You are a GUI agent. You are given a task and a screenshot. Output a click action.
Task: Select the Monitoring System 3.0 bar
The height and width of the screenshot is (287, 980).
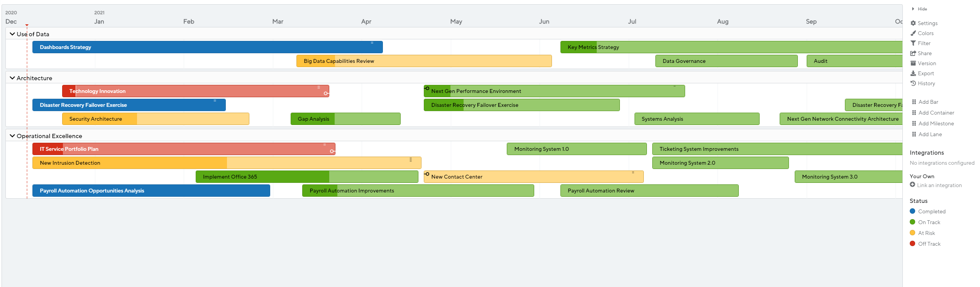point(848,177)
